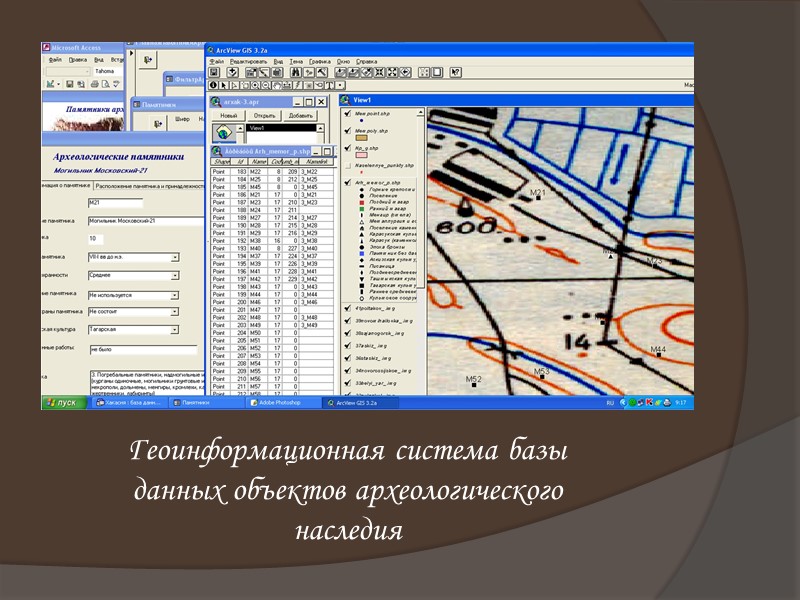Image resolution: width=800 pixels, height=600 pixels.
Task: Click the Могильник Московский-21 name field
Action: [146, 221]
